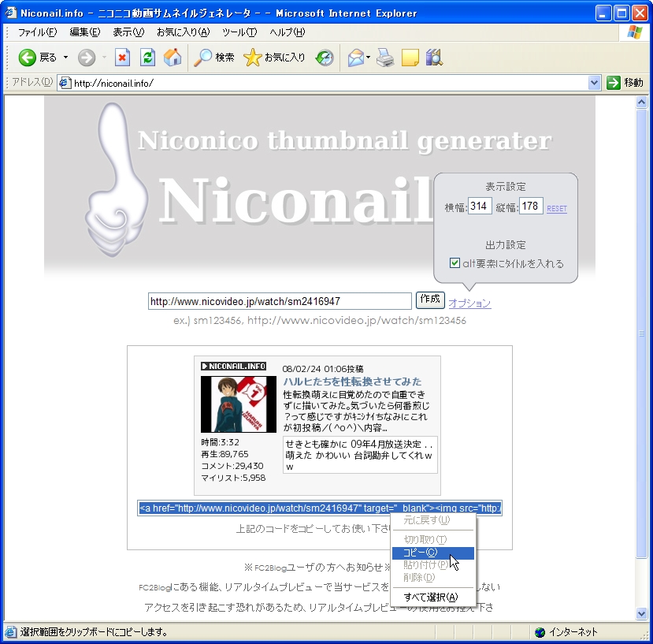Click the status bar IE page icon
Screen dimensions: 653x644
pos(11,632)
